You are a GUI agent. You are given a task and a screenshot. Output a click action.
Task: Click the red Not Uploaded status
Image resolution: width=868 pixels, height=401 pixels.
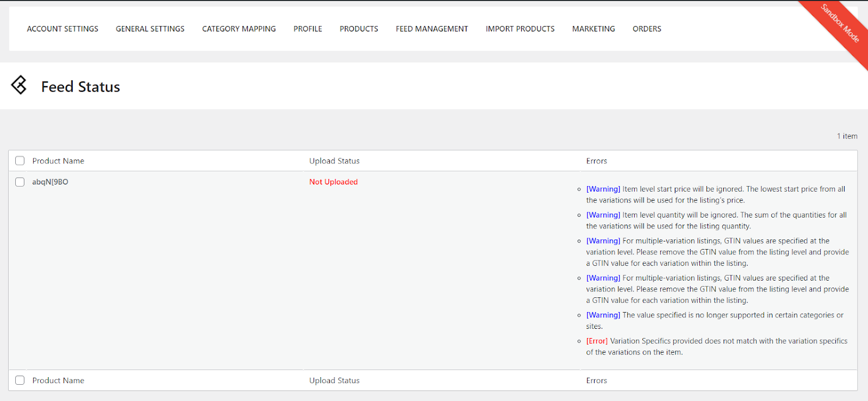pyautogui.click(x=334, y=182)
